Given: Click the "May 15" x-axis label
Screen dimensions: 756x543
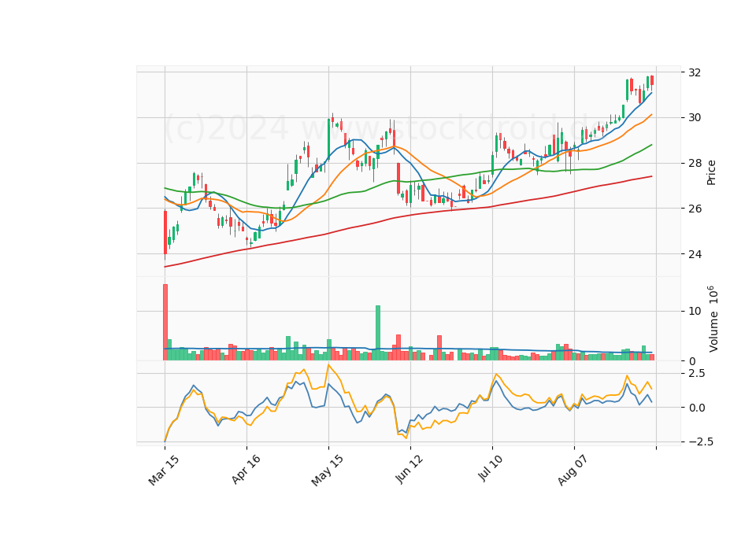Looking at the screenshot, I should (x=328, y=471).
